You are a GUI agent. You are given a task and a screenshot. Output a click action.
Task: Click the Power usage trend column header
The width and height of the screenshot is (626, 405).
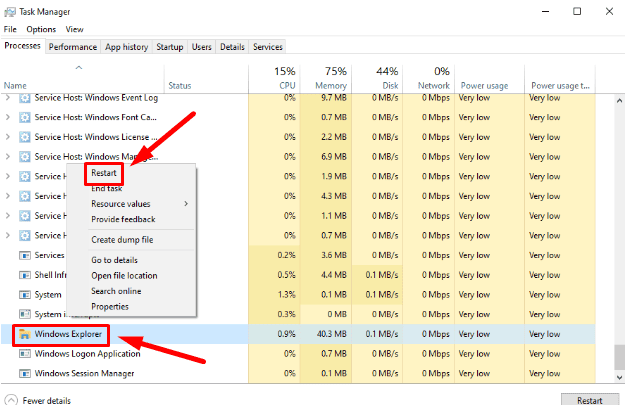tap(560, 78)
